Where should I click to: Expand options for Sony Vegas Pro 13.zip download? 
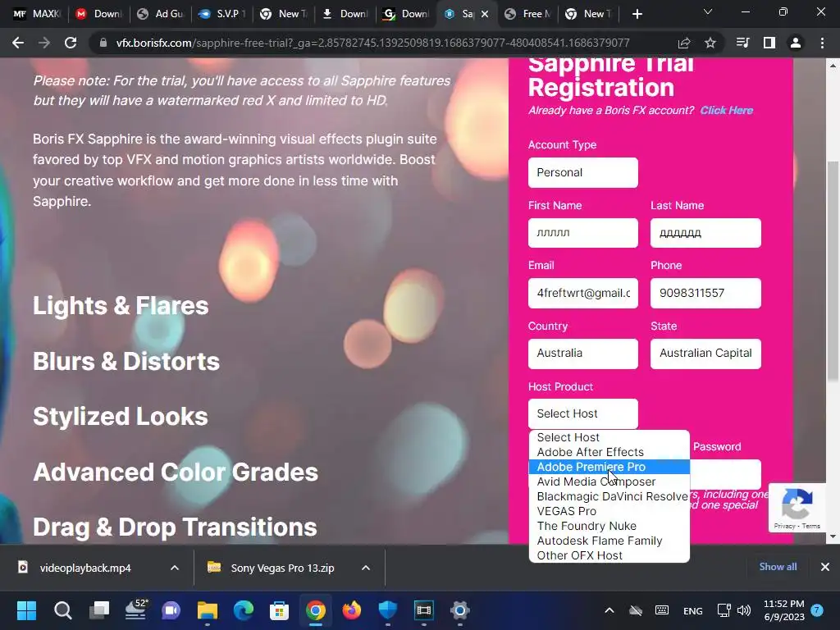(366, 568)
